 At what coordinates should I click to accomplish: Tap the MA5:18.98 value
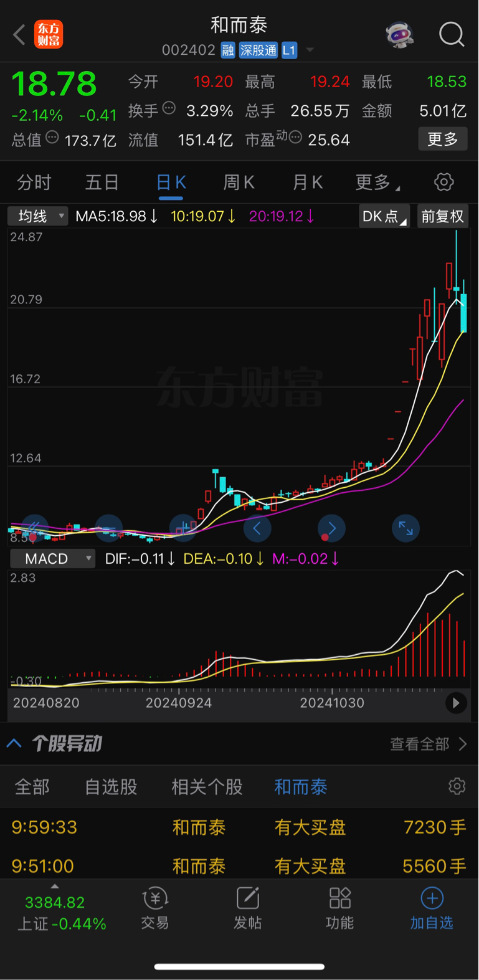(x=116, y=216)
